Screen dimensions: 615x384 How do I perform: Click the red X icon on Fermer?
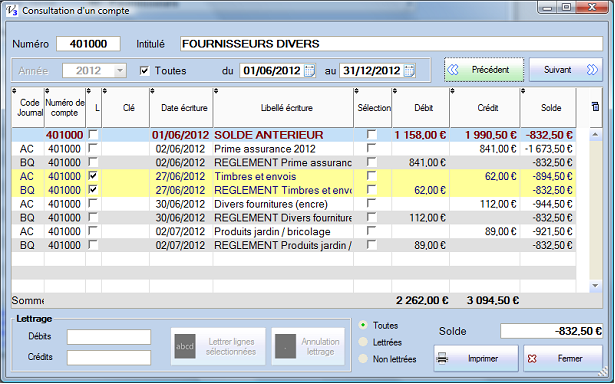point(532,359)
